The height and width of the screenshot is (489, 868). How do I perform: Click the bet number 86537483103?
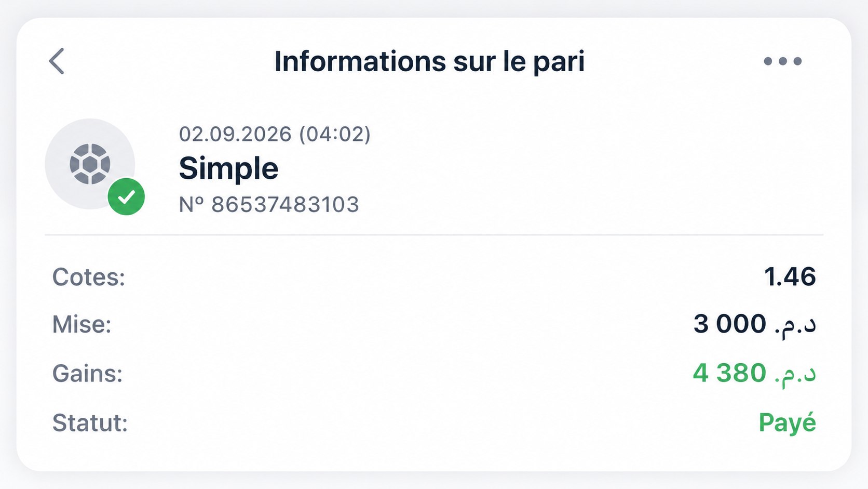tap(285, 205)
